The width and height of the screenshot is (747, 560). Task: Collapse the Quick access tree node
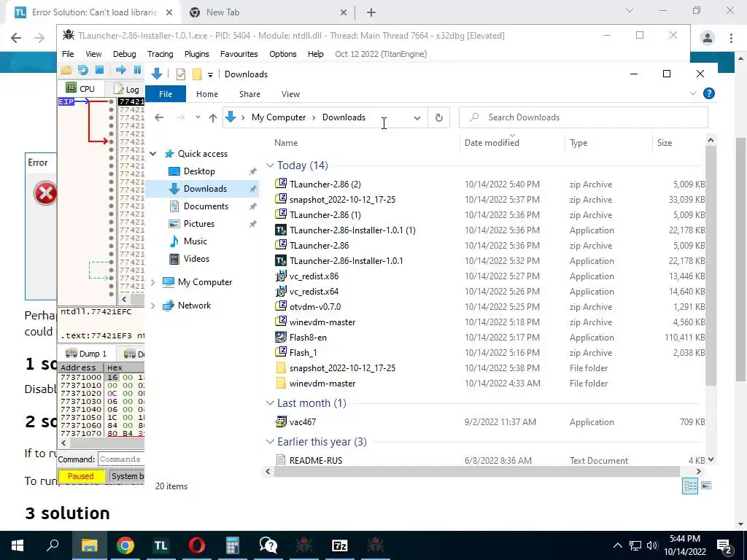click(x=153, y=154)
